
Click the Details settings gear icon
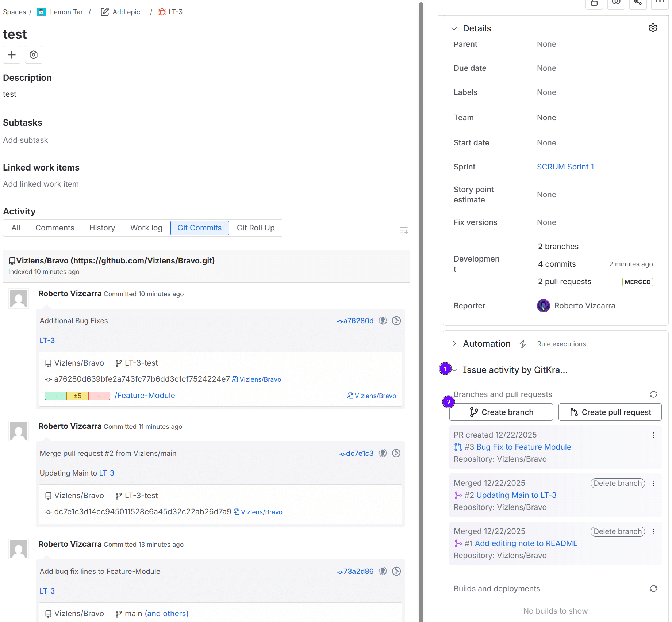click(653, 28)
